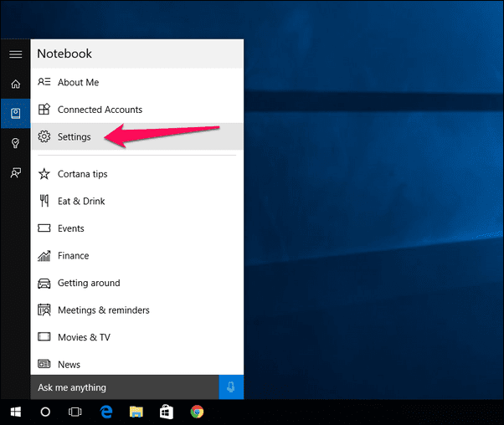Image resolution: width=504 pixels, height=425 pixels.
Task: Open the Windows Store from taskbar
Action: point(167,412)
